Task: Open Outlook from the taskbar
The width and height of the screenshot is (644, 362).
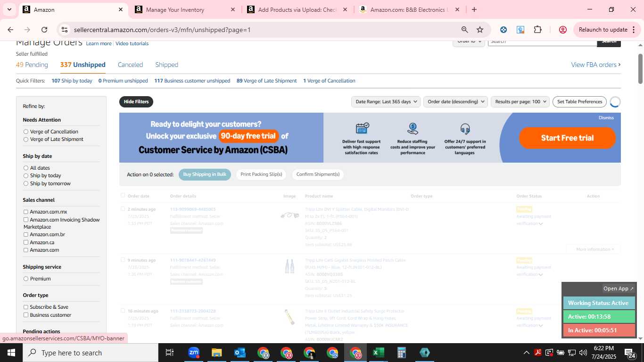Action: click(x=239, y=353)
